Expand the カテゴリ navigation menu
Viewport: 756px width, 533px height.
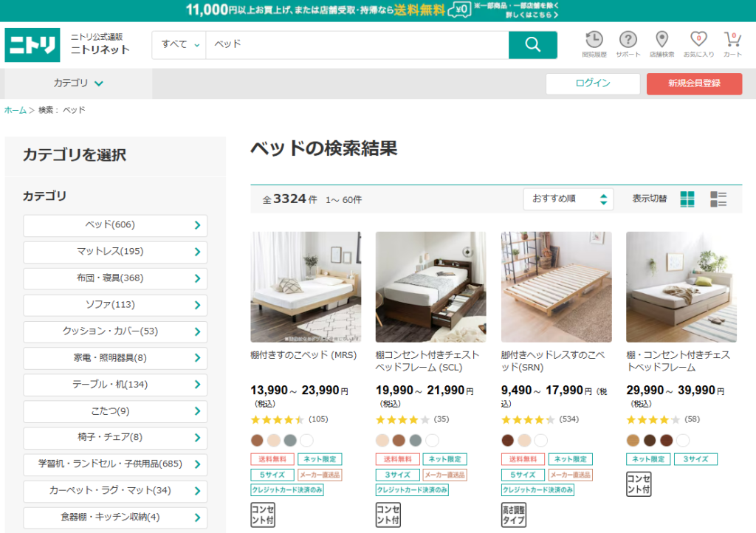click(78, 83)
